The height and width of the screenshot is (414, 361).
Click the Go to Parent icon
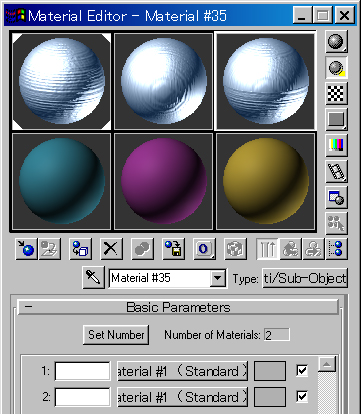coord(290,249)
